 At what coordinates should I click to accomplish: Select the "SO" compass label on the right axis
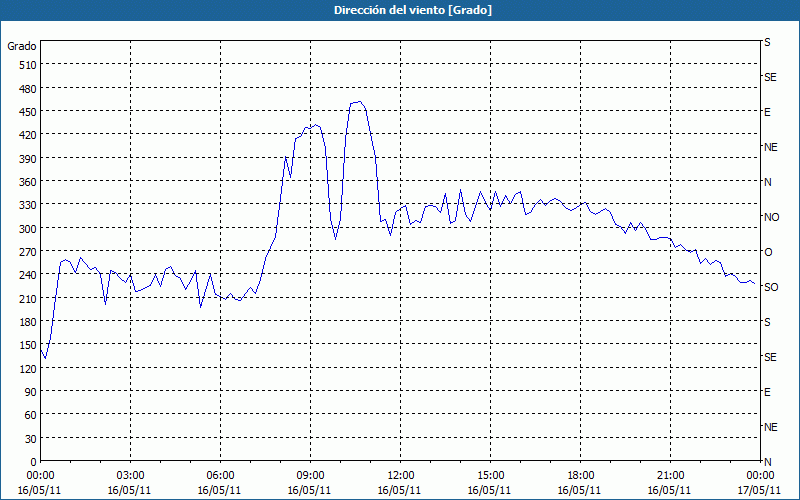click(x=771, y=287)
